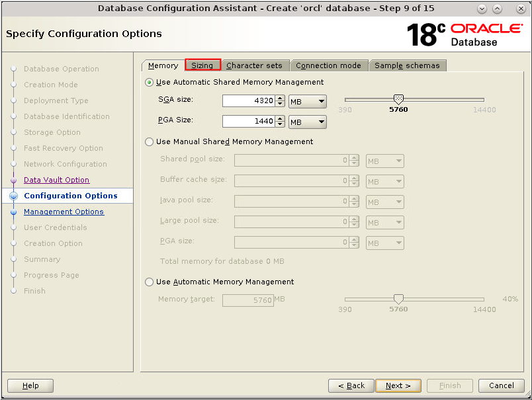Open the Memory tab
The image size is (532, 400).
point(163,65)
